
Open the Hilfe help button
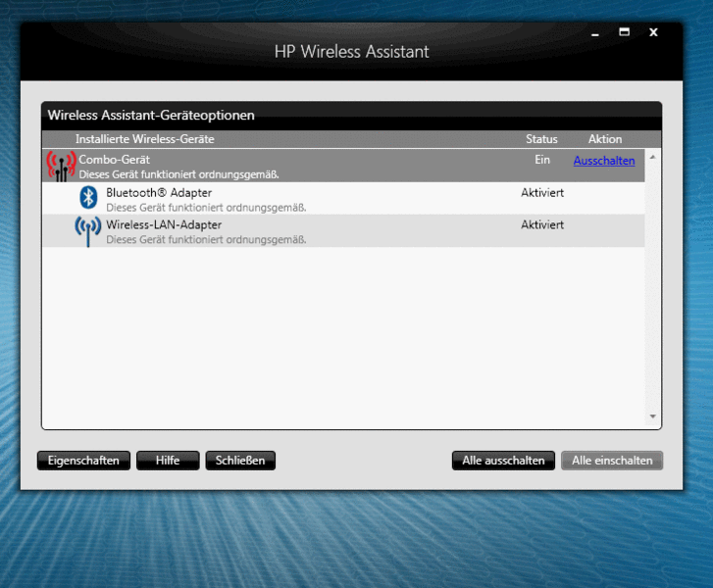[168, 461]
